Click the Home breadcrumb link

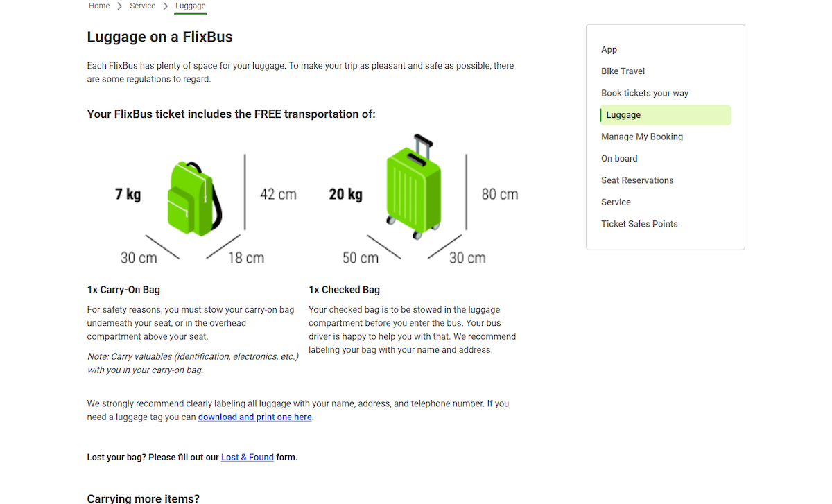tap(99, 6)
